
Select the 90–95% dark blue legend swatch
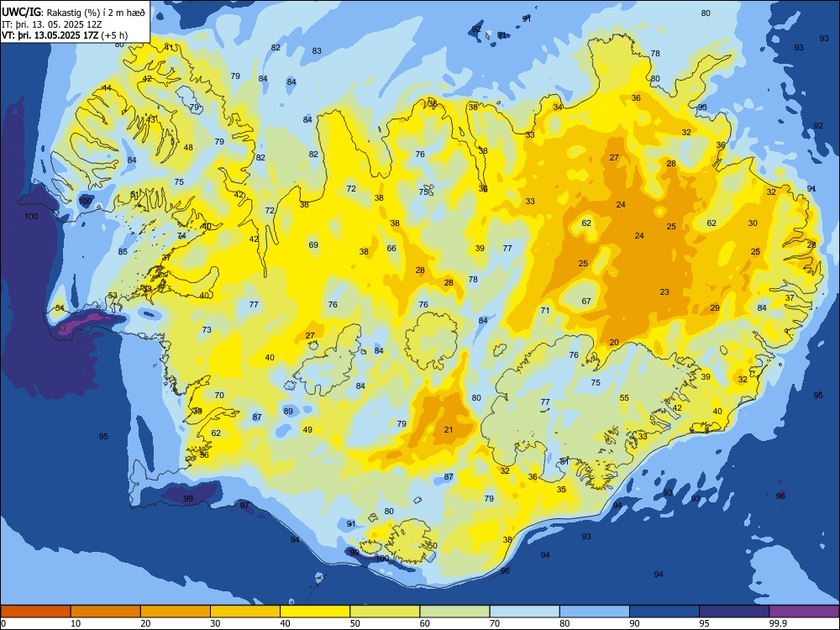pyautogui.click(x=664, y=612)
